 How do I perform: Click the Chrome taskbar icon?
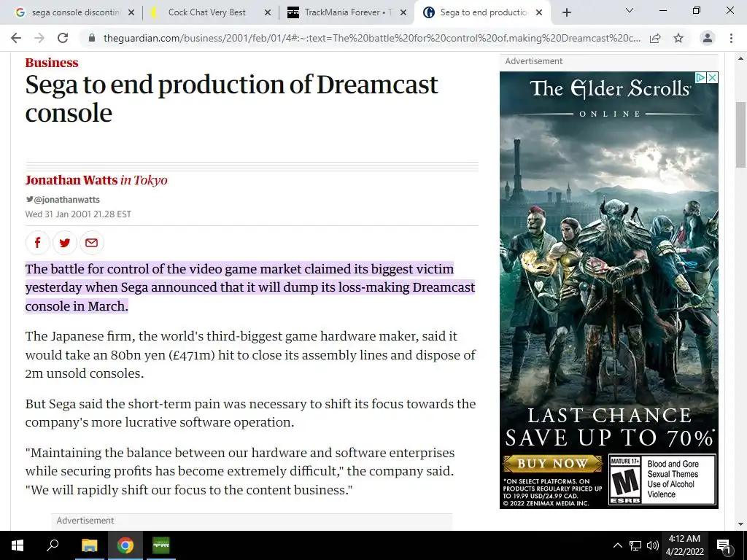tap(125, 545)
